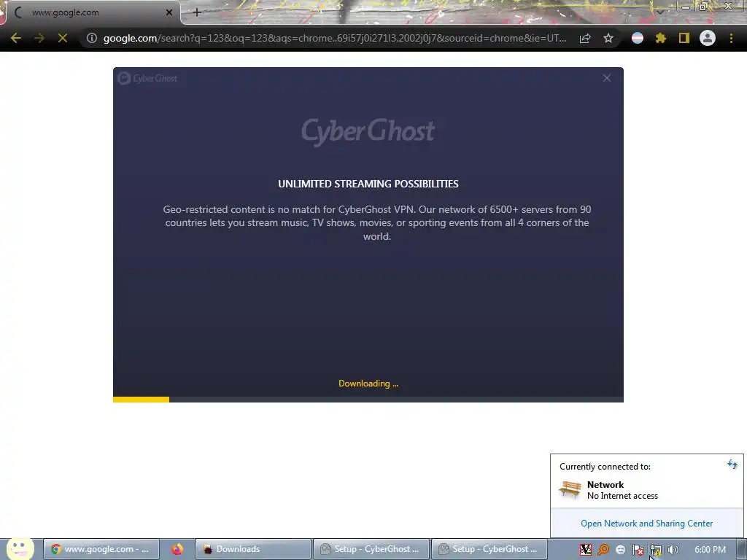Toggle Chrome's side panel icon
The height and width of the screenshot is (560, 747).
coord(684,38)
